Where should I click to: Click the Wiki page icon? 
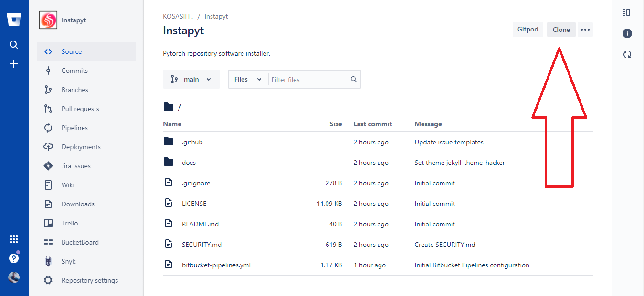click(x=48, y=185)
